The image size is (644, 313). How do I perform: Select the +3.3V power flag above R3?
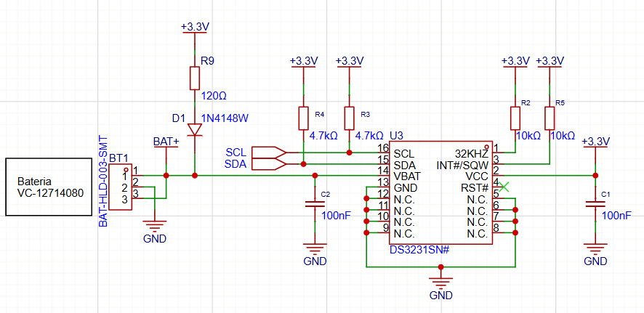[x=350, y=62]
